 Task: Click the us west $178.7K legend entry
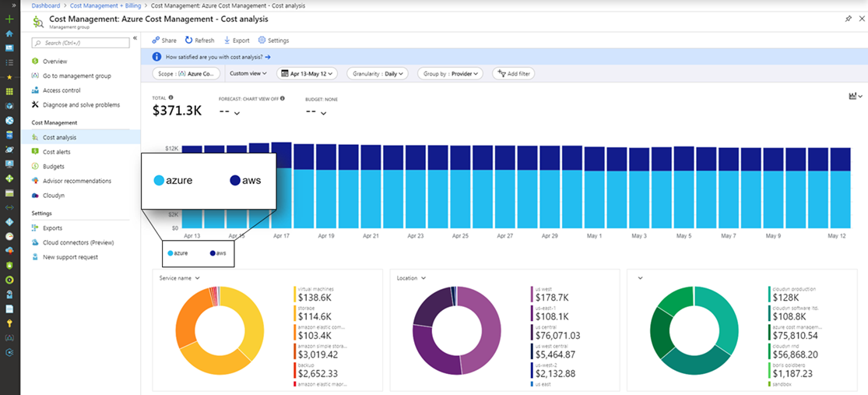550,294
